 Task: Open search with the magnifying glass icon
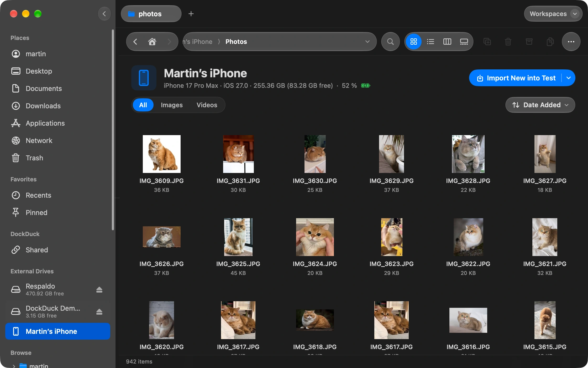tap(390, 42)
